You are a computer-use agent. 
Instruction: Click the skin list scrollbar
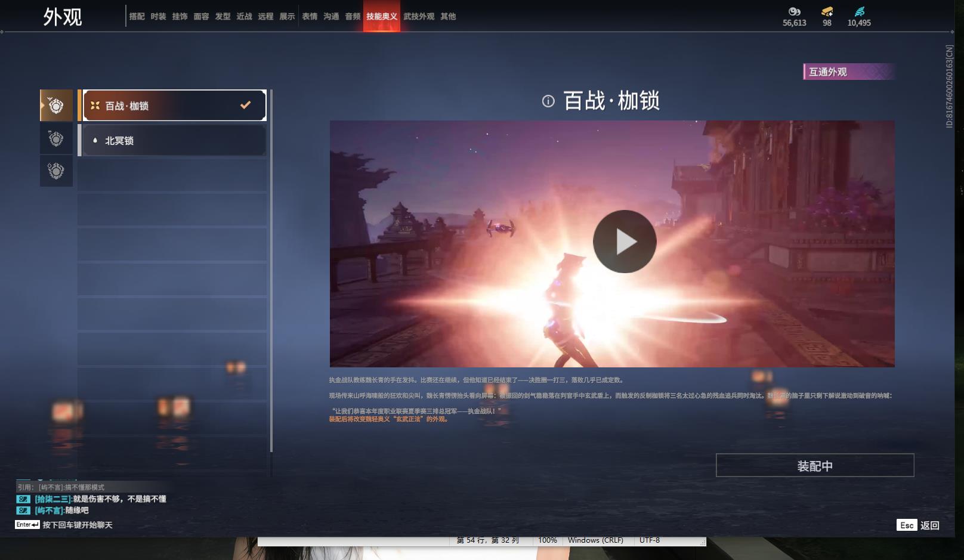(x=271, y=271)
